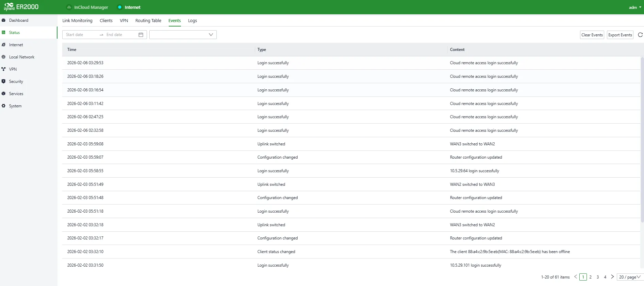Click the End date field
The width and height of the screenshot is (644, 286).
click(x=121, y=35)
